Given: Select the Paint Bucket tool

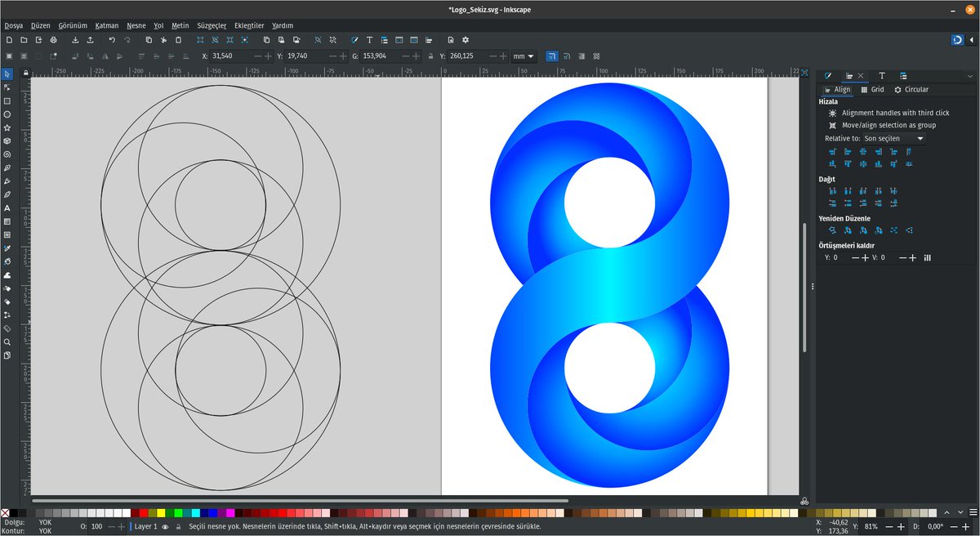Looking at the screenshot, I should tap(7, 261).
